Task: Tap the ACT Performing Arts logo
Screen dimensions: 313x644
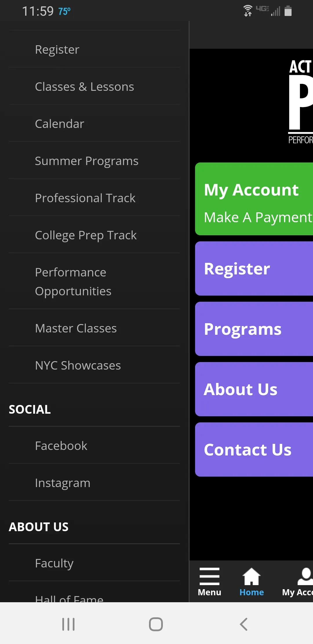Action: coord(301,101)
